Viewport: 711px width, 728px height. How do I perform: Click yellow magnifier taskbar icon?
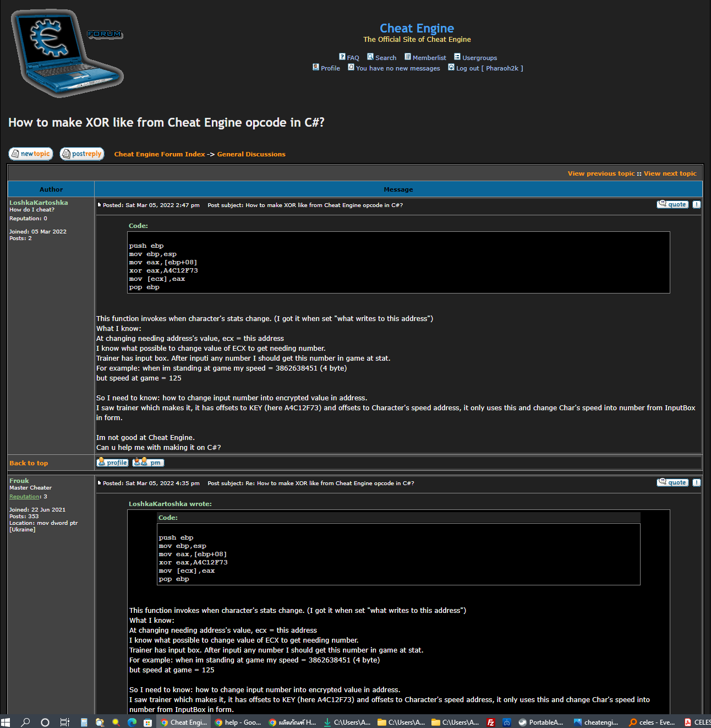pyautogui.click(x=116, y=722)
